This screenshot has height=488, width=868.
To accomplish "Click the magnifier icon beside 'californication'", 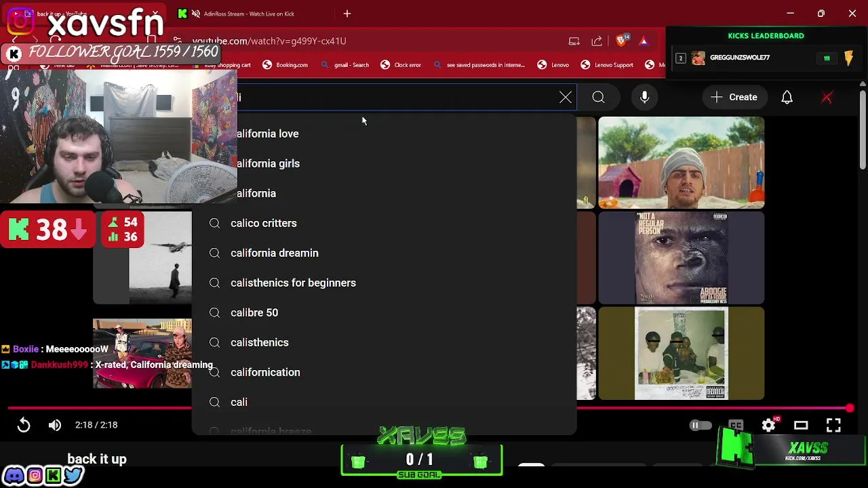I will tap(214, 372).
